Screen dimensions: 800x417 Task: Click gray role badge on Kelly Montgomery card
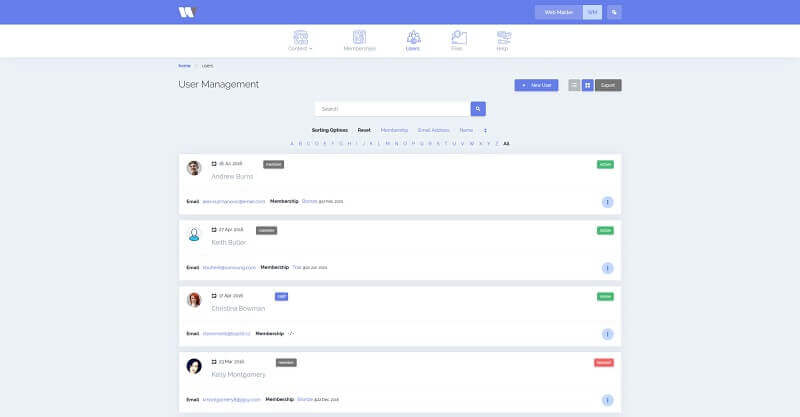[x=286, y=363]
